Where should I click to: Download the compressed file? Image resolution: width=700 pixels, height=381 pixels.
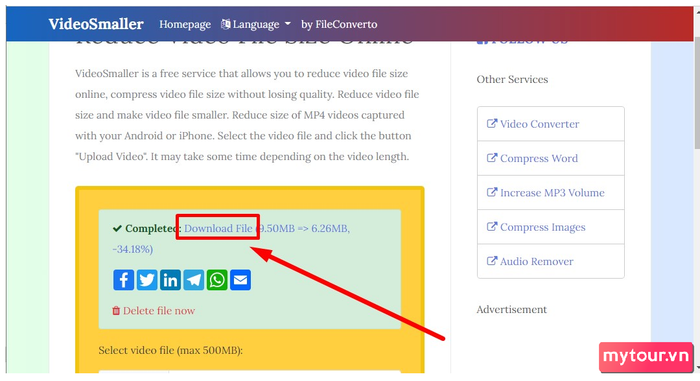[218, 228]
